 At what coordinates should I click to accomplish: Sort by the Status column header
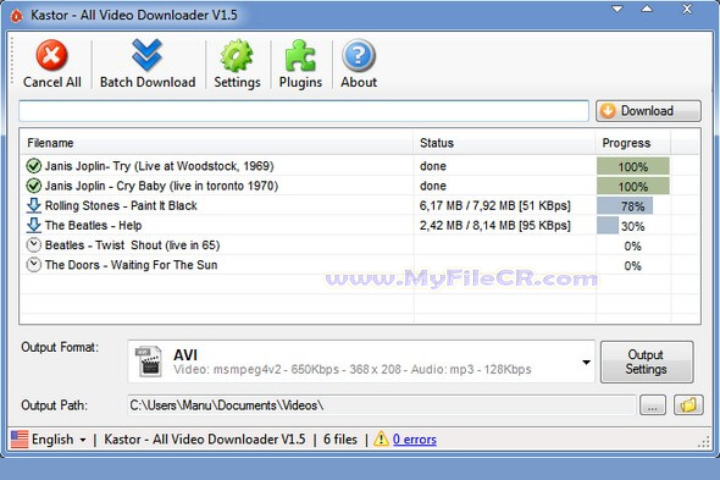click(x=504, y=143)
